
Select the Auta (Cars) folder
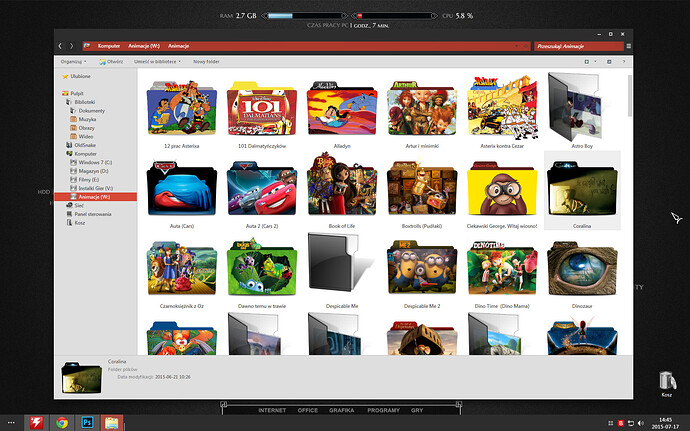[x=182, y=188]
